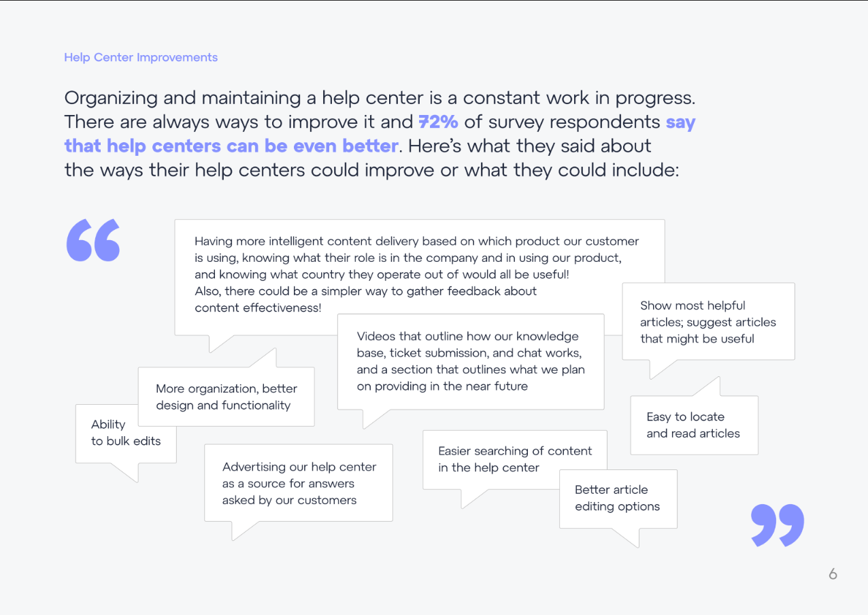
Task: Click the highlighted 72% statistic
Action: pos(438,122)
